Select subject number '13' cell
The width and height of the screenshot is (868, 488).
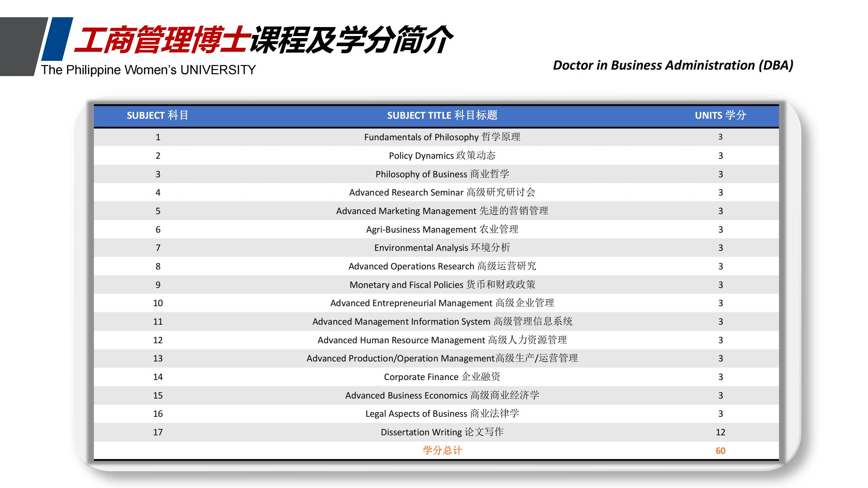158,358
